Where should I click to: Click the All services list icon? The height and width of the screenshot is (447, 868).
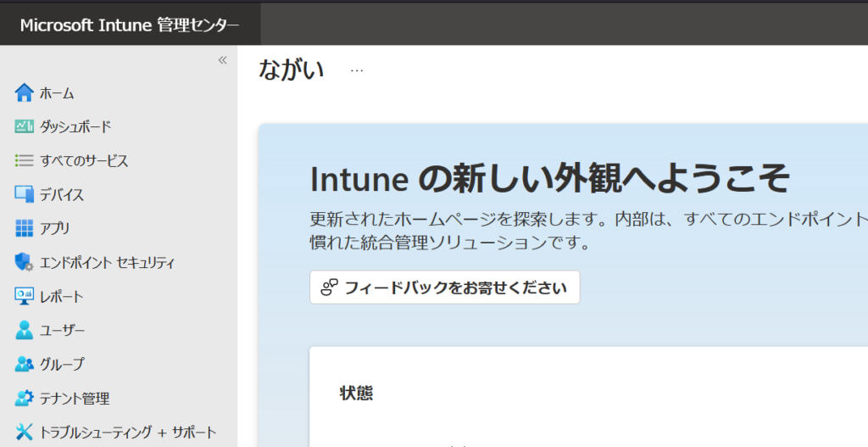pyautogui.click(x=24, y=160)
